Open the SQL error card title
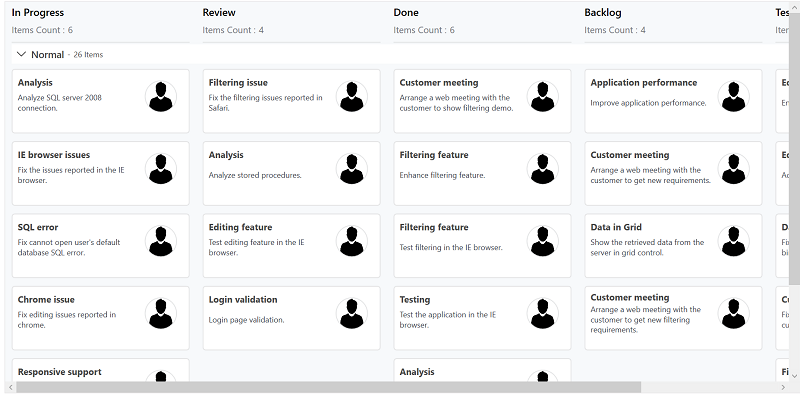Viewport: 800px width, 406px height. pos(38,227)
